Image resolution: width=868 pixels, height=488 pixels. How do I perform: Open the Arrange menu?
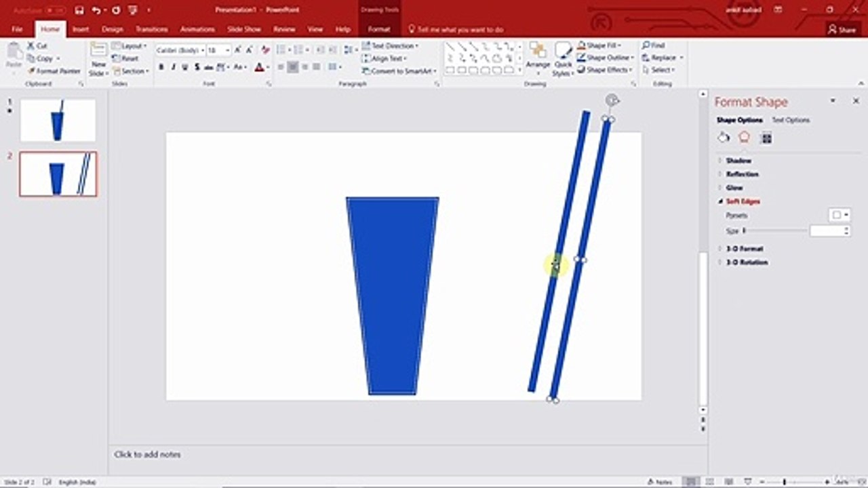pyautogui.click(x=538, y=60)
